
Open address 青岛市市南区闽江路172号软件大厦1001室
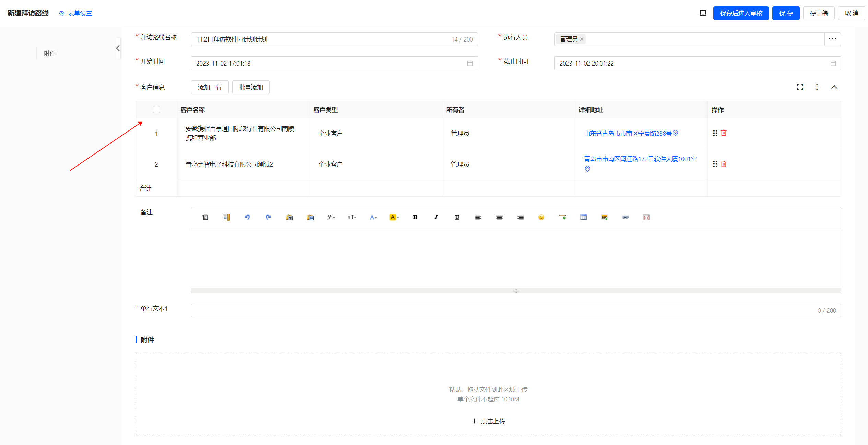coord(640,159)
